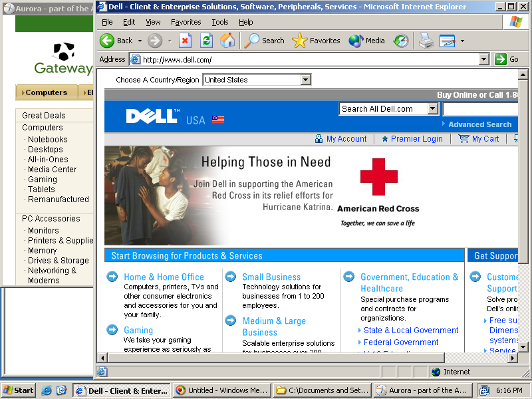Switch to C:\Documents and Settings taskbar button
Screen dimensions: 532x399
pyautogui.click(x=322, y=390)
